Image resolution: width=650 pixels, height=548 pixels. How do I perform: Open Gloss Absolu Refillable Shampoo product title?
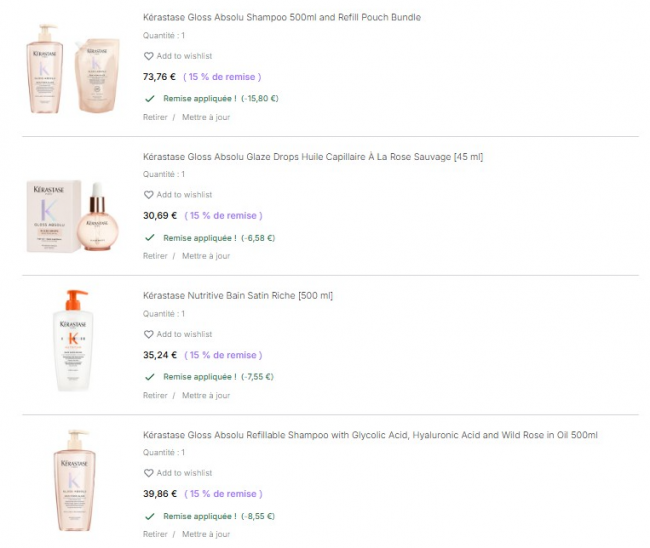click(x=370, y=435)
